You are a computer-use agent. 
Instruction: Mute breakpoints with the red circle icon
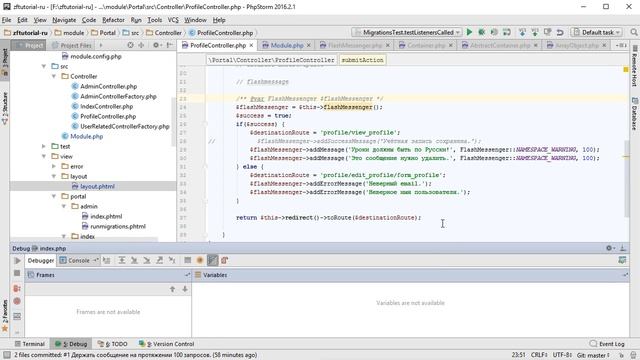click(17, 301)
